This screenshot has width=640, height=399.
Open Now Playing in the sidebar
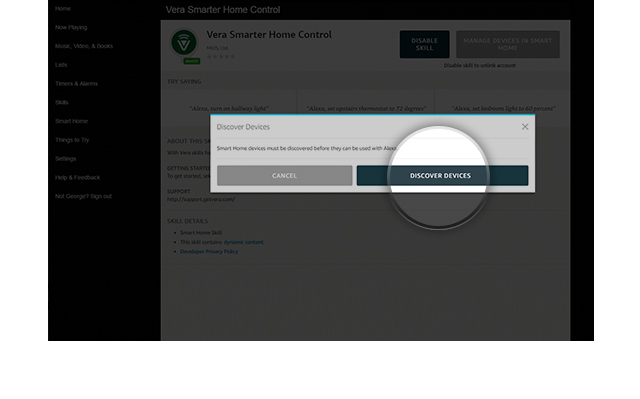(x=71, y=27)
